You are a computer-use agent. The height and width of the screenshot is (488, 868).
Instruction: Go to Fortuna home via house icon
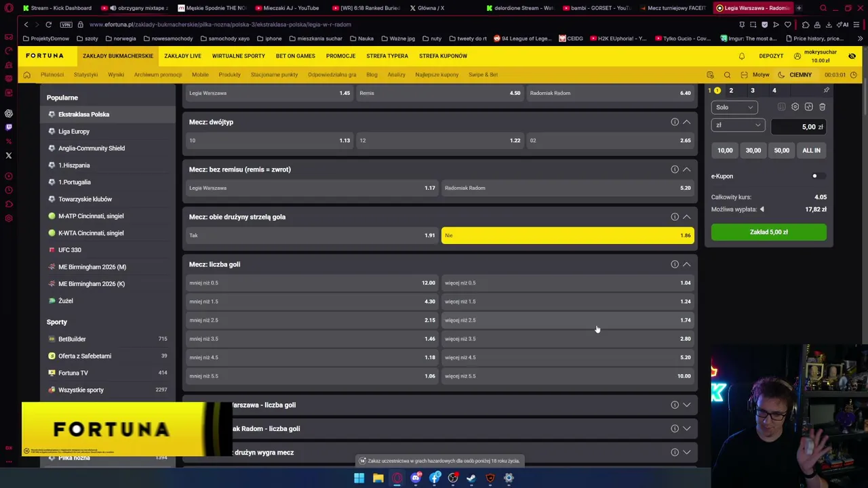26,75
